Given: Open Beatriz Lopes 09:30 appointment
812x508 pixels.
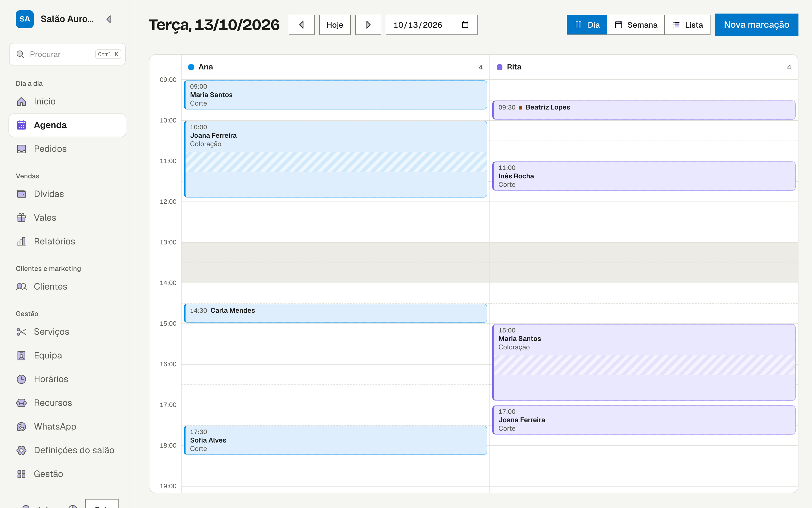Looking at the screenshot, I should point(644,110).
